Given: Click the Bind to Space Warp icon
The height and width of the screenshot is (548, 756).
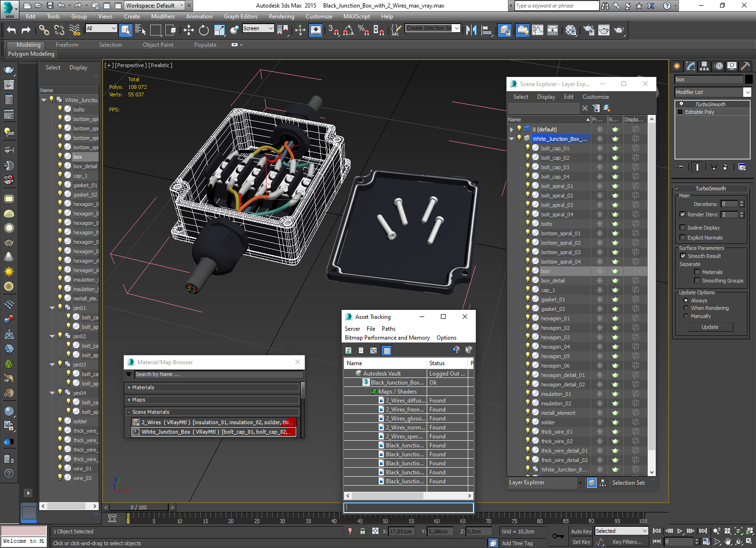Looking at the screenshot, I should point(75,30).
